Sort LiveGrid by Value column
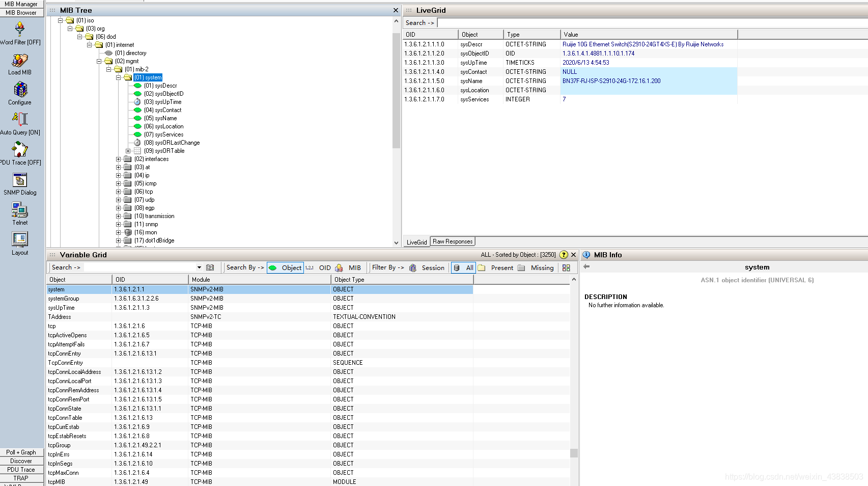Viewport: 868px width, 486px height. point(649,35)
